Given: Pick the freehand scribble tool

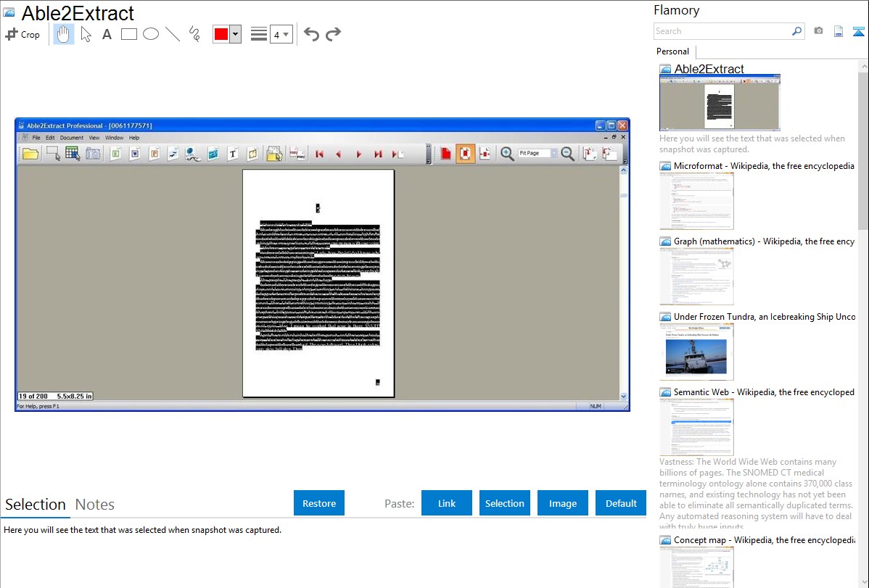Looking at the screenshot, I should [194, 34].
